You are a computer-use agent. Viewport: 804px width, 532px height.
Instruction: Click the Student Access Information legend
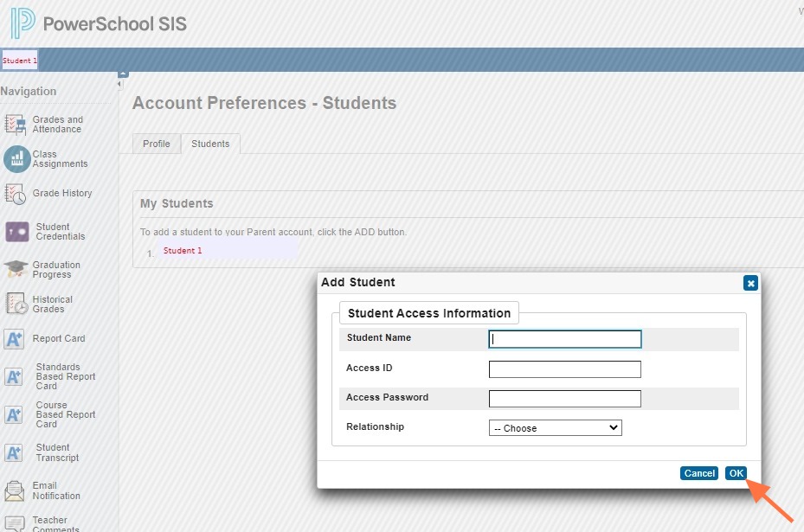pyautogui.click(x=429, y=313)
